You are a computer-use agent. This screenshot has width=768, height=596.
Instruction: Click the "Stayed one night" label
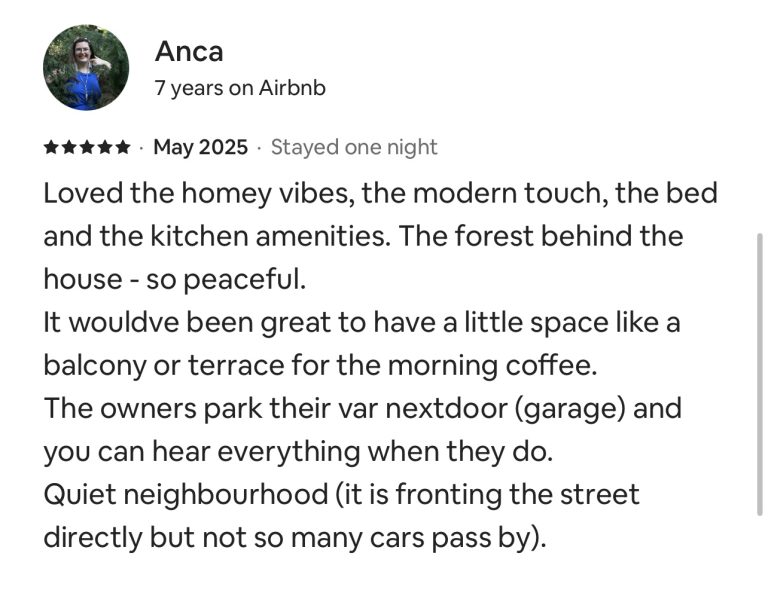(354, 148)
